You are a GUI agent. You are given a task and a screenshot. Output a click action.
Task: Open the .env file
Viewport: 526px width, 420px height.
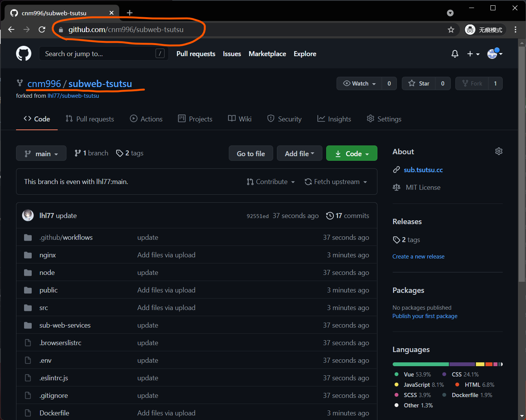tap(45, 360)
